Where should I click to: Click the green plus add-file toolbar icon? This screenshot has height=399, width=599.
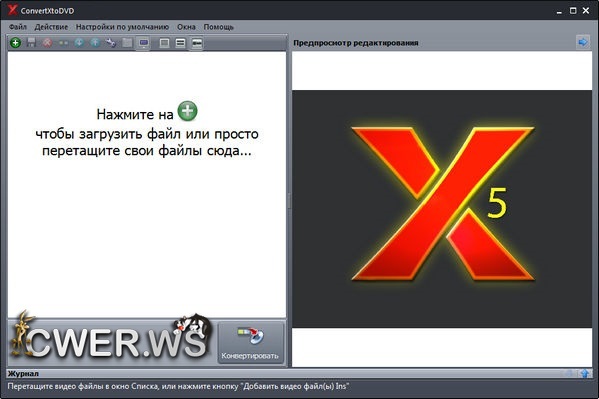(15, 43)
